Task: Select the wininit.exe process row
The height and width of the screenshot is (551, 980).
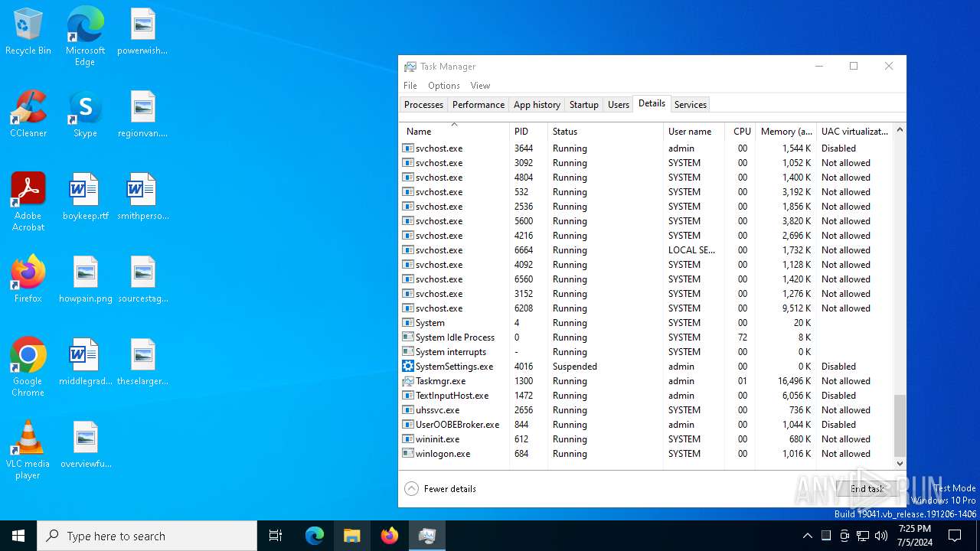Action: click(646, 439)
